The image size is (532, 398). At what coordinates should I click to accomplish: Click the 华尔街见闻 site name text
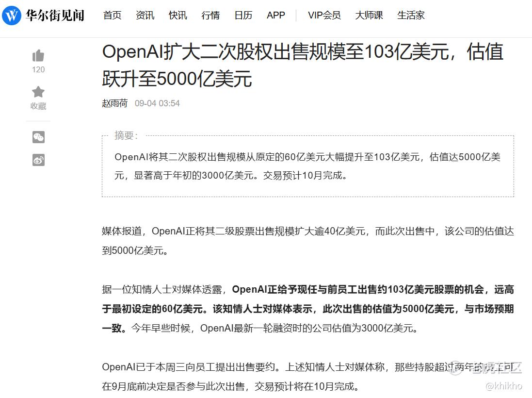click(x=55, y=15)
